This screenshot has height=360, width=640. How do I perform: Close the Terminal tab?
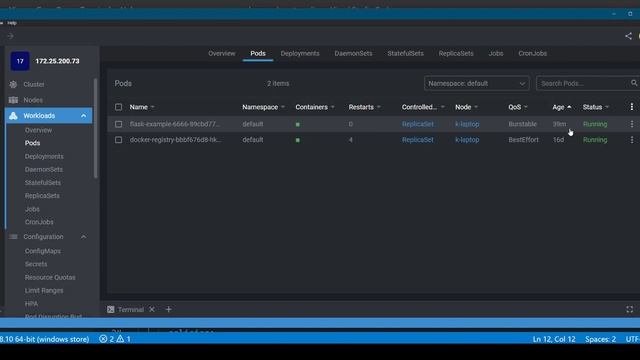[152, 309]
